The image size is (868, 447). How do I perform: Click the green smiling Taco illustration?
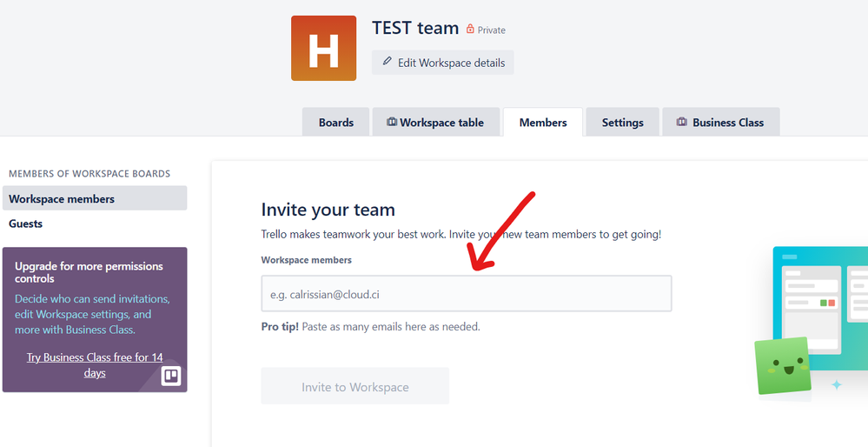click(x=784, y=366)
